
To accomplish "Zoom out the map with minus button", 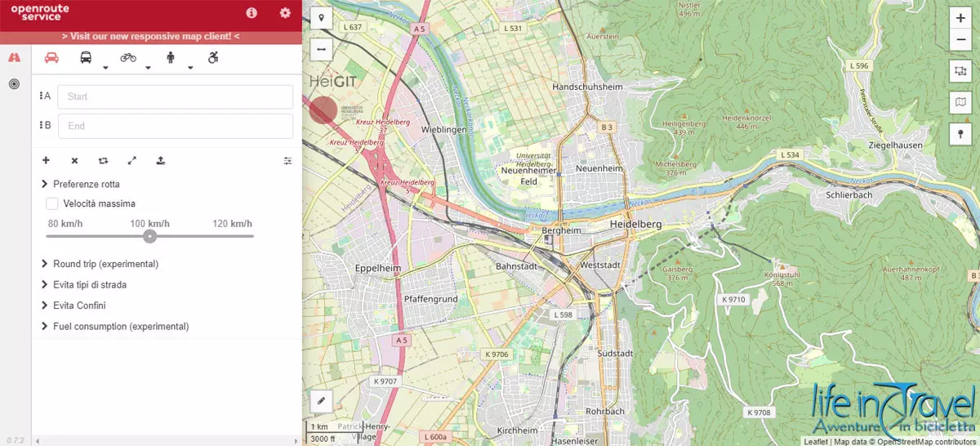I will pyautogui.click(x=960, y=40).
